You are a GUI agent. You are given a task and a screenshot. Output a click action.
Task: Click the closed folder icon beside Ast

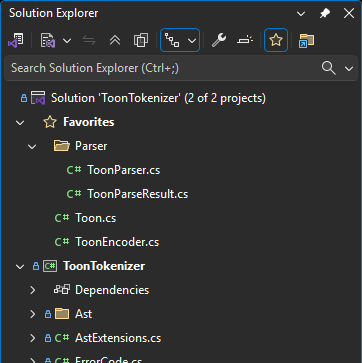(x=62, y=314)
